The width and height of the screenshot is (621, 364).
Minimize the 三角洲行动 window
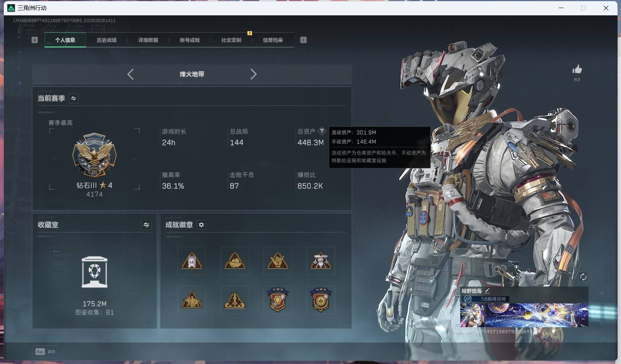click(561, 8)
